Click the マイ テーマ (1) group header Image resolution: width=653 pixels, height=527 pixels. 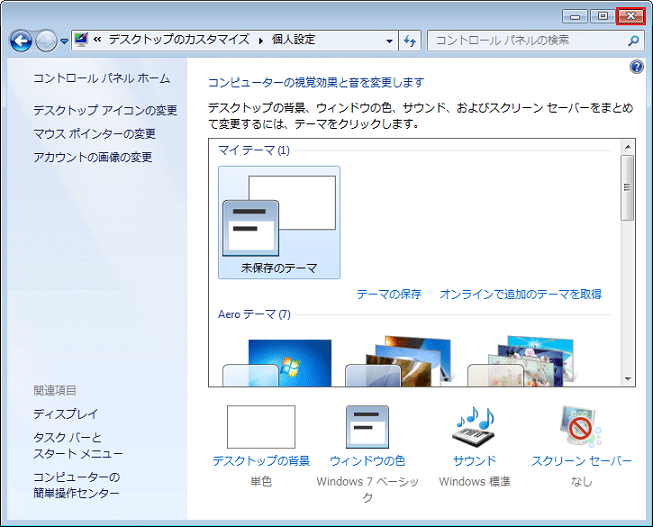pyautogui.click(x=254, y=150)
